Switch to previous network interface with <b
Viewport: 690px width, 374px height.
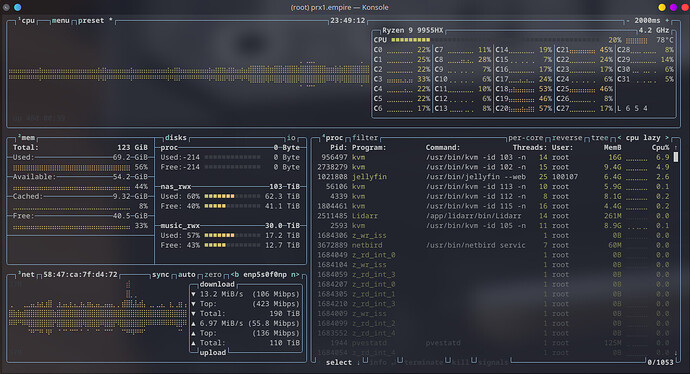click(x=235, y=275)
